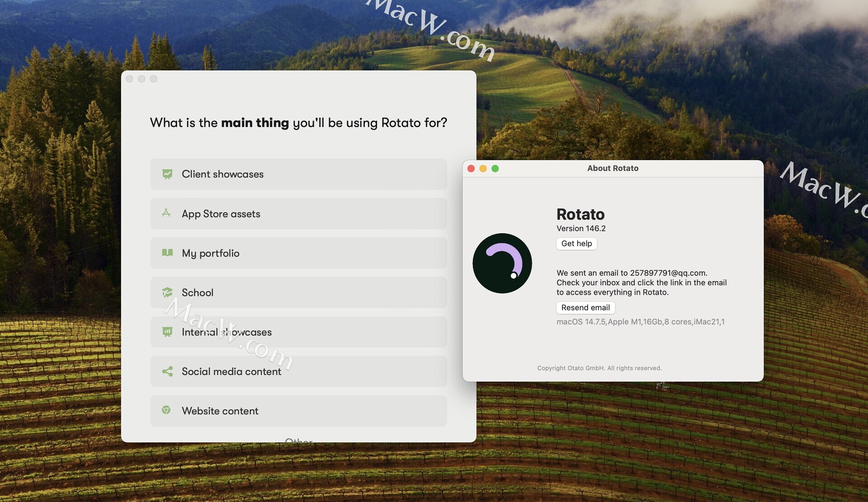Select Client showcases option
Viewport: 868px width, 502px height.
tap(298, 174)
